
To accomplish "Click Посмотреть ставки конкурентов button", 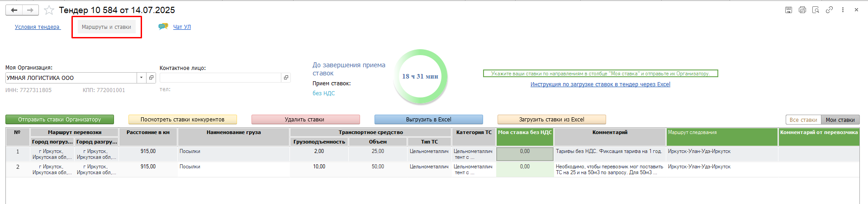I will [x=183, y=120].
